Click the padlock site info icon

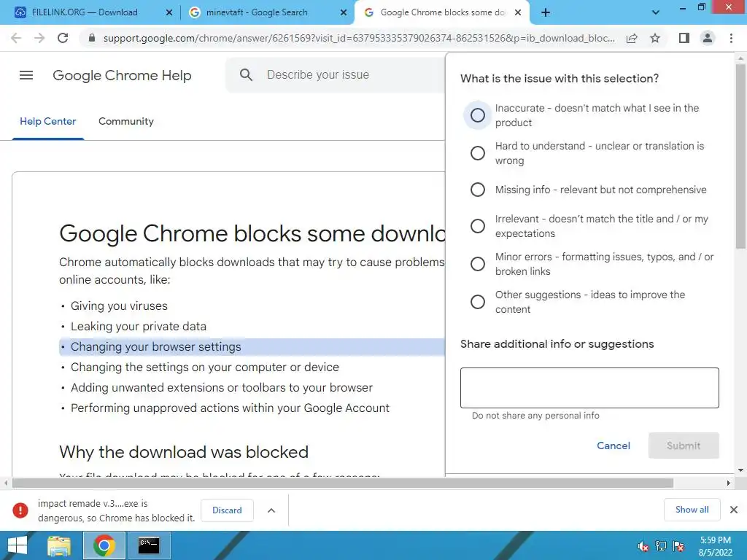pyautogui.click(x=92, y=38)
